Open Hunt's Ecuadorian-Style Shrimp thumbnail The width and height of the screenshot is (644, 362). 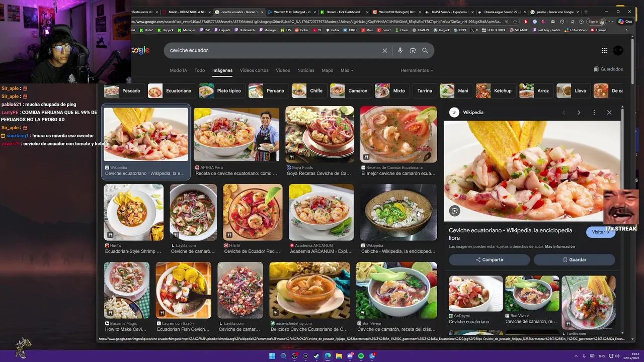[x=133, y=212]
